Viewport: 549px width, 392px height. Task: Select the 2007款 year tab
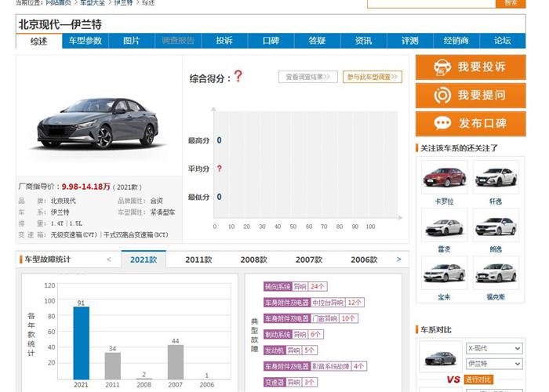(x=309, y=260)
